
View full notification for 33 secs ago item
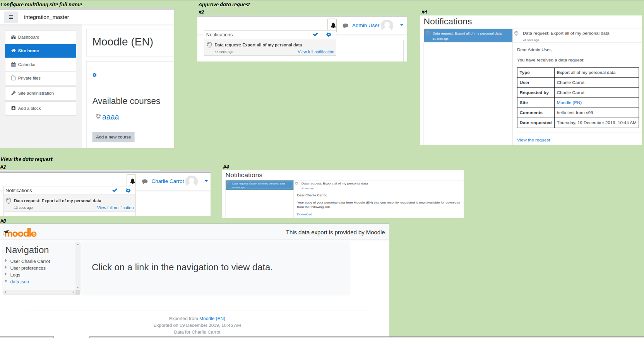(x=316, y=52)
